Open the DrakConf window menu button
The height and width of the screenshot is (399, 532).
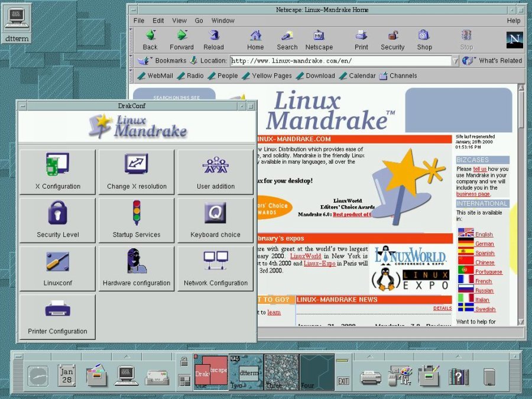(x=22, y=106)
